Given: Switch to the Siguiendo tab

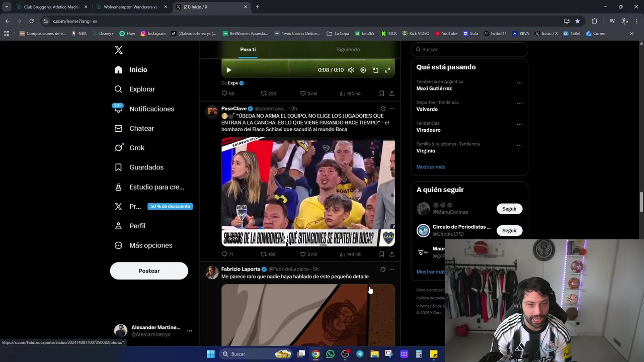Looking at the screenshot, I should pos(348,49).
